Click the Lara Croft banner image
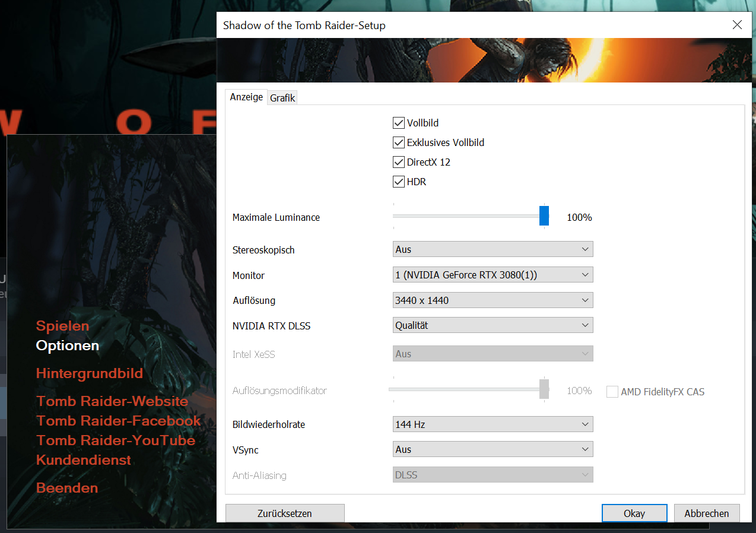 (484, 60)
